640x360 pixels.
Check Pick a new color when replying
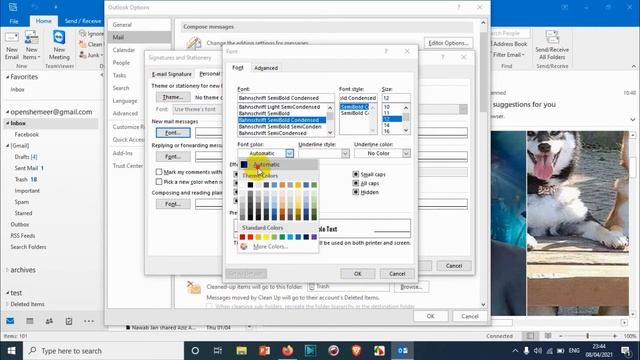point(159,182)
